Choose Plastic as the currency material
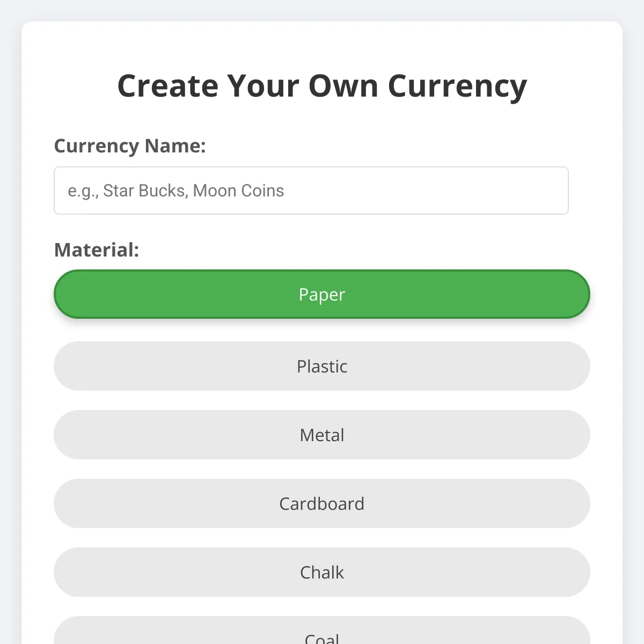The image size is (644, 644). coord(321,367)
